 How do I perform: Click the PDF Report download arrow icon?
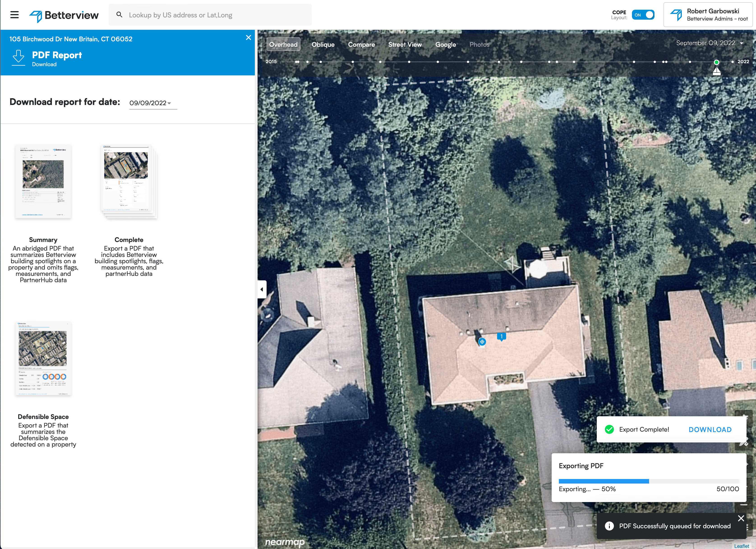[19, 58]
